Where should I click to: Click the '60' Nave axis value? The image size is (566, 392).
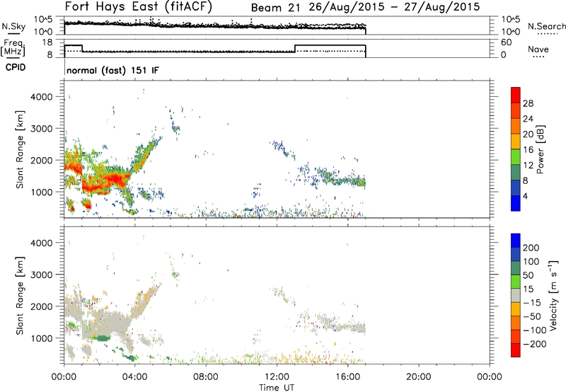coord(507,42)
